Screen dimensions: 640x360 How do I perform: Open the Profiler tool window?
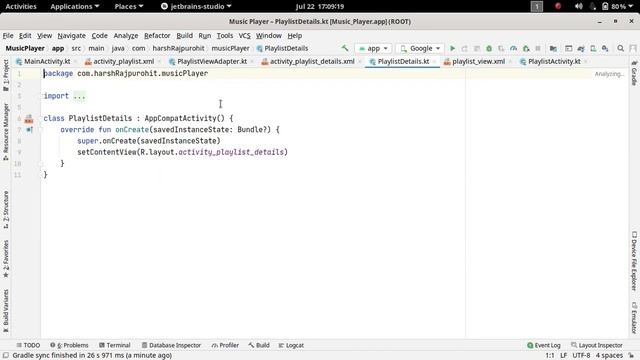point(225,345)
